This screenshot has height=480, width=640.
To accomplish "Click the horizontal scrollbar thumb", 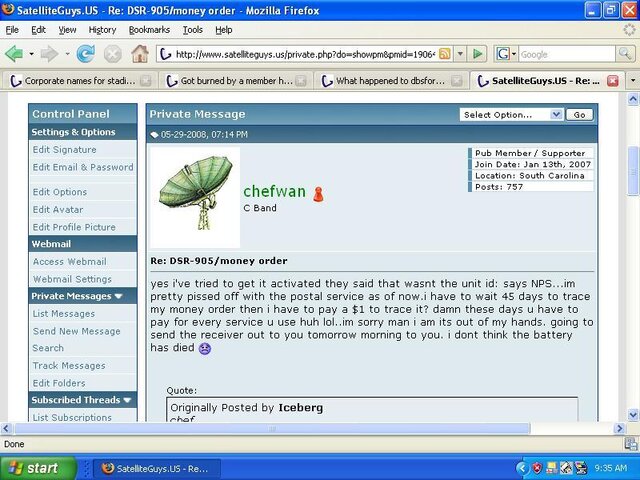I will pos(272,429).
